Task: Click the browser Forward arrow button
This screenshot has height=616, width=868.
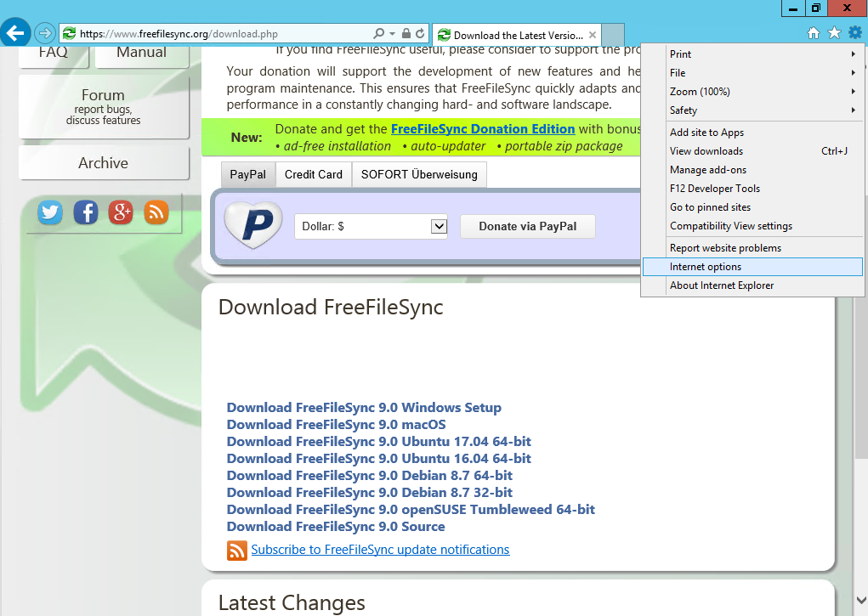Action: [45, 33]
